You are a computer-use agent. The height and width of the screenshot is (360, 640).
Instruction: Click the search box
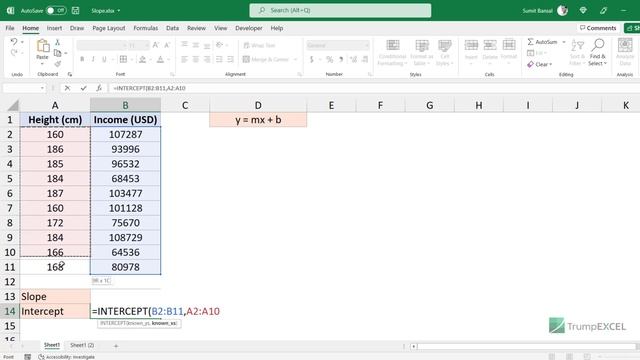click(x=340, y=10)
